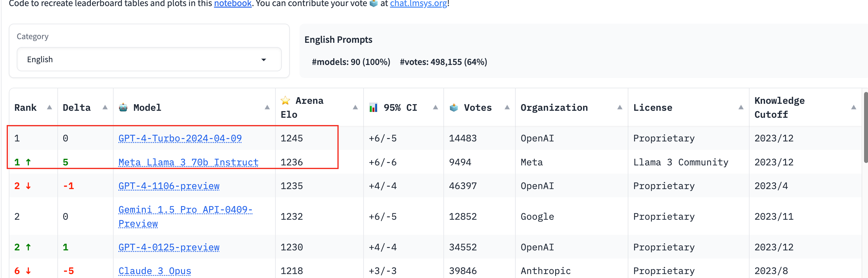Sort by Delta column arrow
The height and width of the screenshot is (278, 868).
point(105,107)
